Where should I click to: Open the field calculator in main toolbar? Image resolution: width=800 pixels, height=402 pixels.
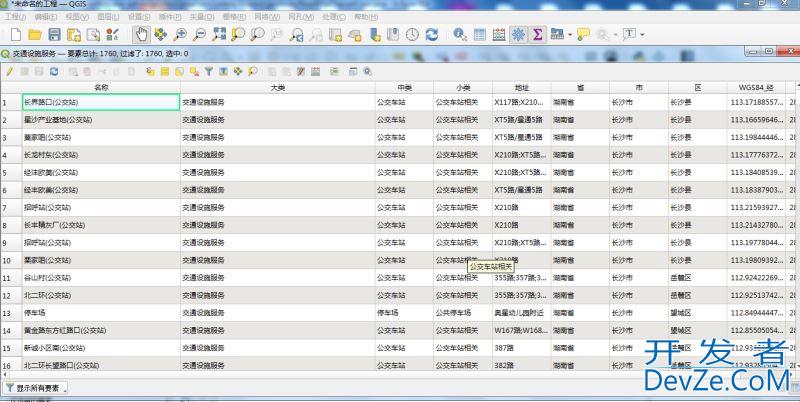[x=499, y=34]
